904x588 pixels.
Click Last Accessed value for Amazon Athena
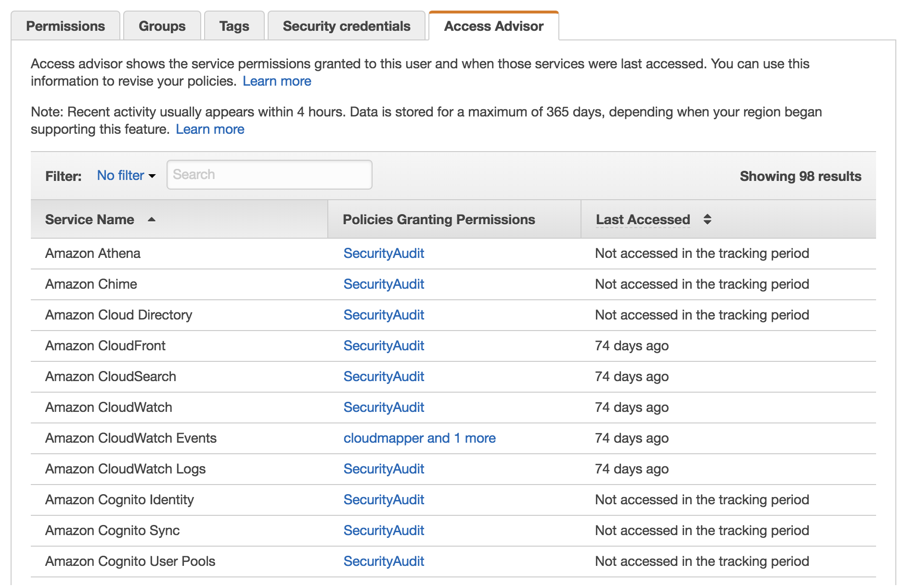pyautogui.click(x=702, y=254)
